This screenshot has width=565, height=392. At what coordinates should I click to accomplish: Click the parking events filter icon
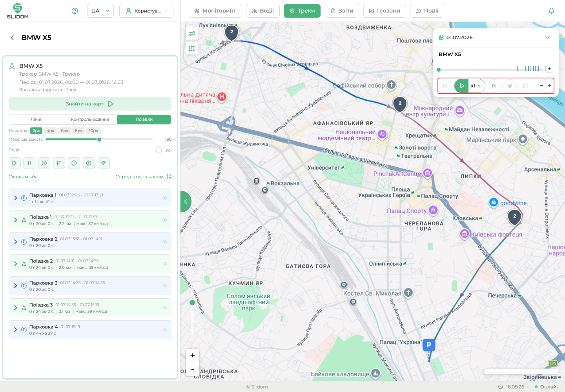[44, 163]
